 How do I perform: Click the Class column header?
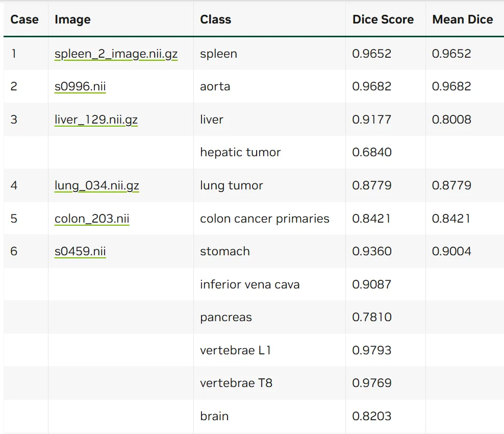215,19
